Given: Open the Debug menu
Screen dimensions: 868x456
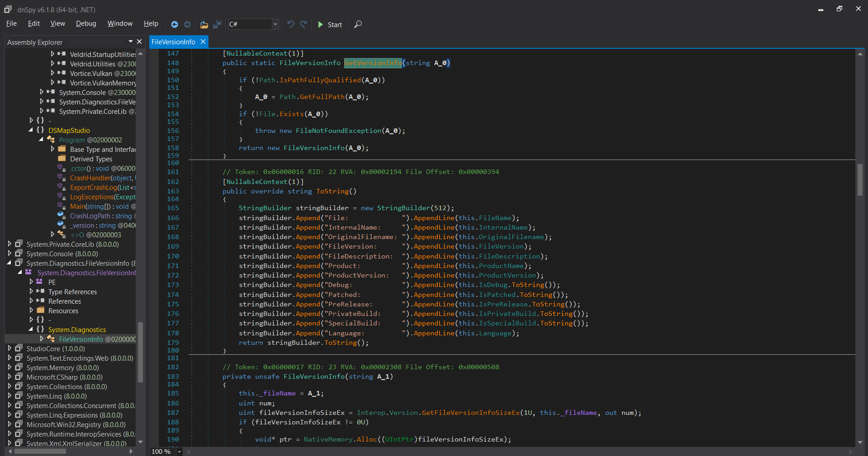Looking at the screenshot, I should (86, 24).
